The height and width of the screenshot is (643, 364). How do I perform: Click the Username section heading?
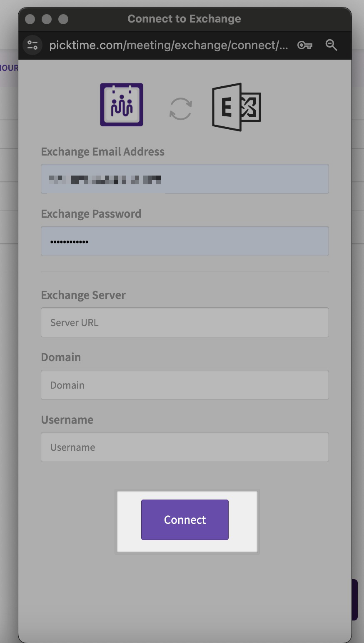coord(67,419)
